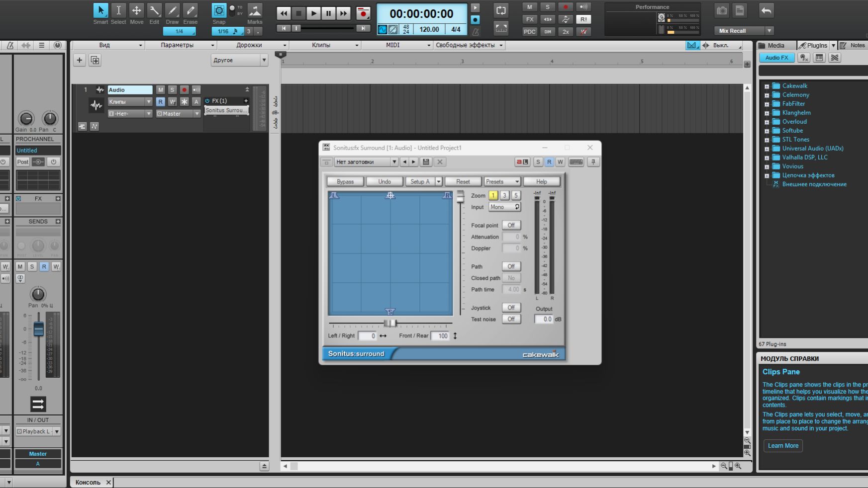The image size is (868, 488).
Task: Click the Audio FX button in browser
Action: click(776, 58)
